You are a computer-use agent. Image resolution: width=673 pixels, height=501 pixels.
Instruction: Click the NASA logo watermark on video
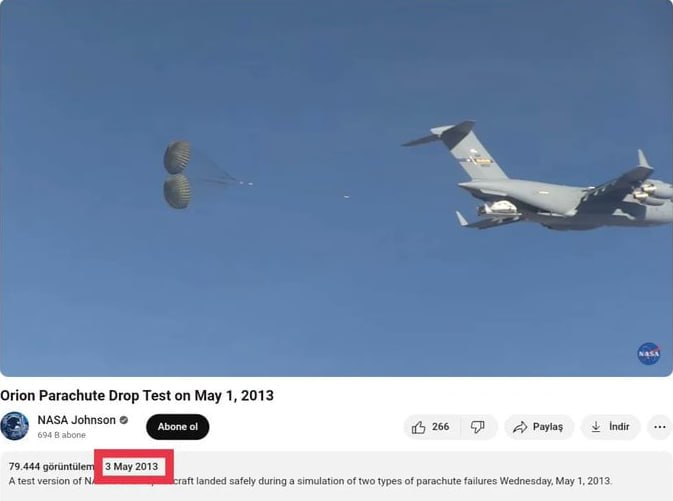(x=649, y=354)
